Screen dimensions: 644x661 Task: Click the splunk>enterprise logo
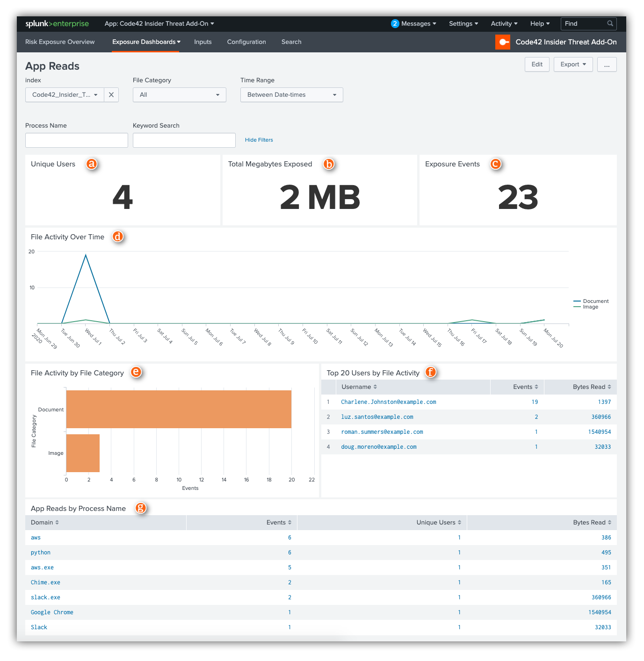pos(57,23)
